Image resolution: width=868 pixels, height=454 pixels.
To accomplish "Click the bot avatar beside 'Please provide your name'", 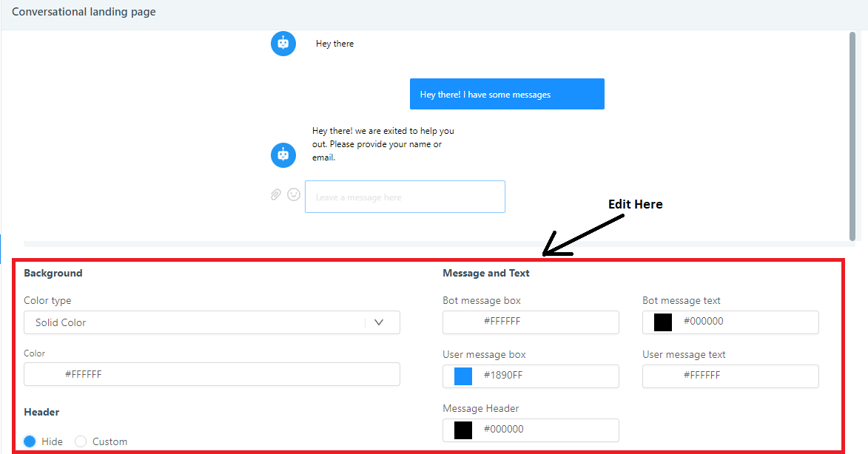I will pyautogui.click(x=283, y=155).
